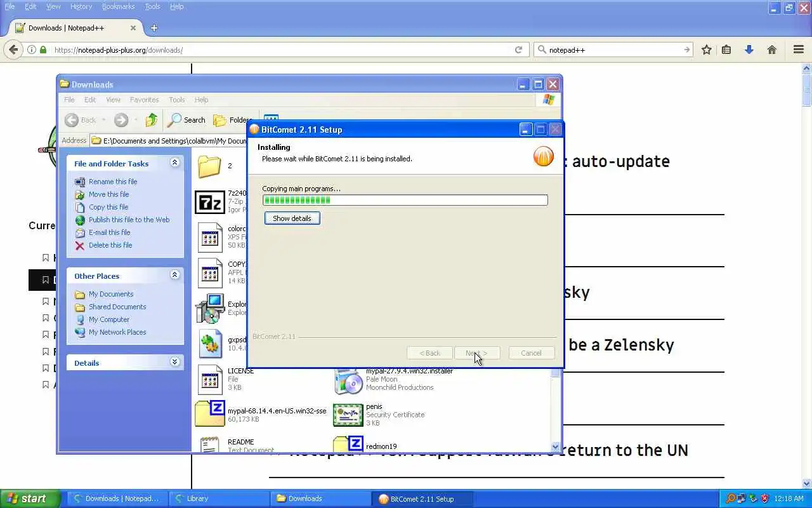Open Favorites menu in Downloads window

144,100
